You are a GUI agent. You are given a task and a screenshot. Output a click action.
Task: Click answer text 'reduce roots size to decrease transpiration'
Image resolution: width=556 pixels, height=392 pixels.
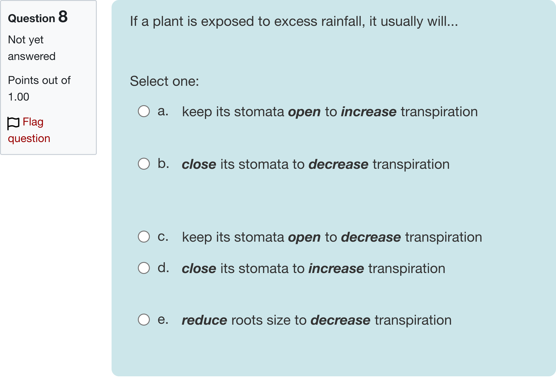click(317, 320)
